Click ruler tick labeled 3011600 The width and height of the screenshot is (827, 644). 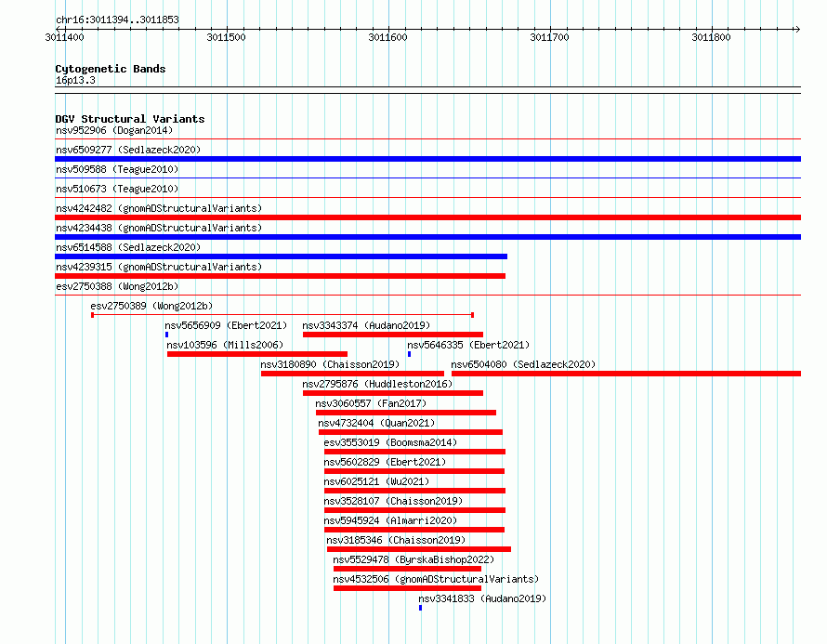click(x=387, y=37)
